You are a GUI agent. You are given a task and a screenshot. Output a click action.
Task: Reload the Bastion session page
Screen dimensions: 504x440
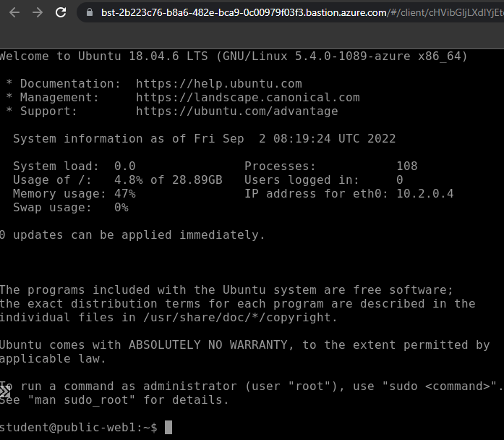pyautogui.click(x=61, y=12)
